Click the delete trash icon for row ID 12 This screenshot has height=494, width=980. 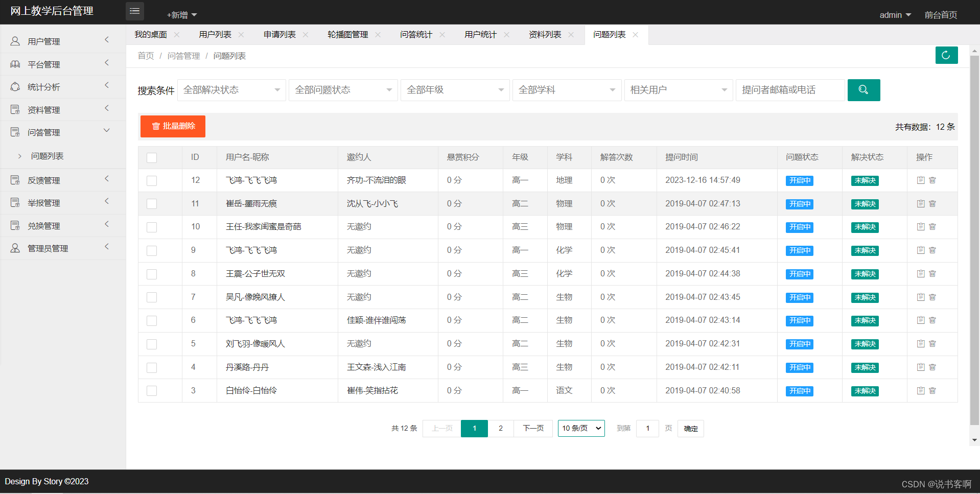pyautogui.click(x=932, y=180)
